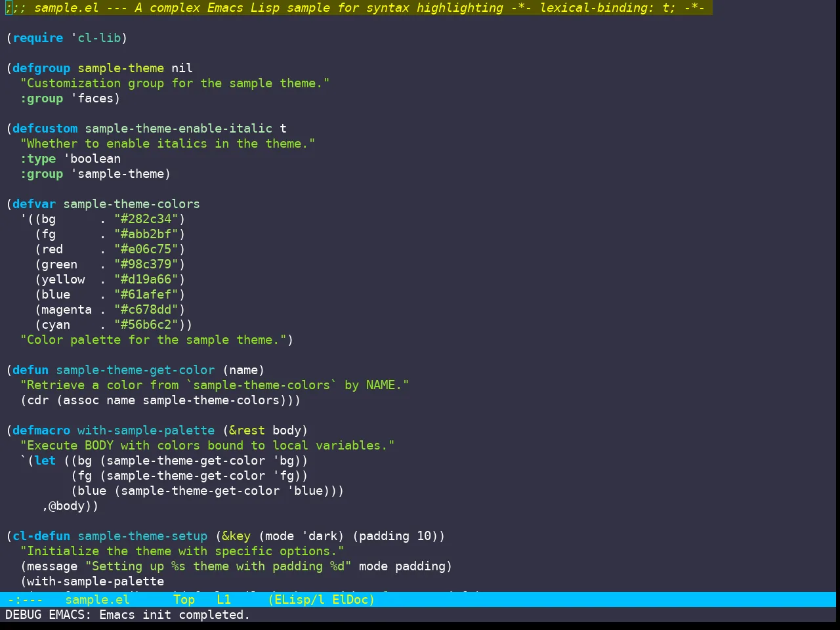840x630 pixels.
Task: Click the "green" key in the color alist
Action: pyautogui.click(x=60, y=264)
